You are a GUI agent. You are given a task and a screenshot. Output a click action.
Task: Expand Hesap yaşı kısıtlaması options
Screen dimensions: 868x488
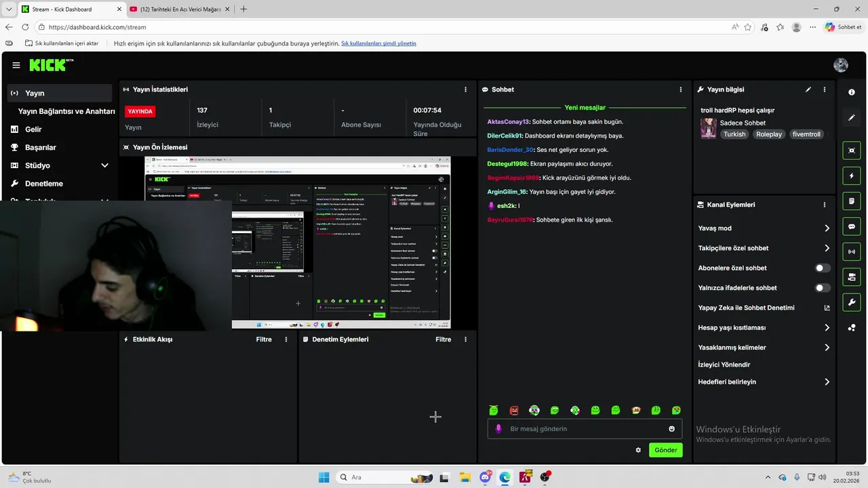pos(827,328)
